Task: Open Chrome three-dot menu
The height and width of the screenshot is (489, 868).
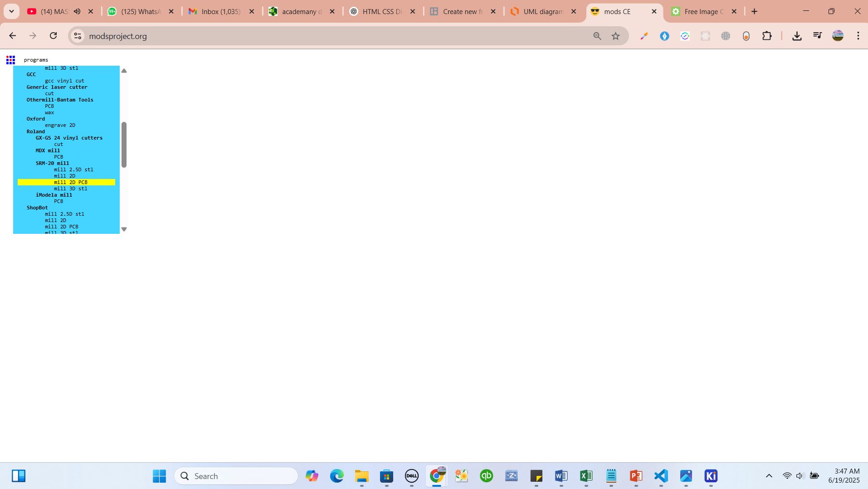Action: point(858,36)
